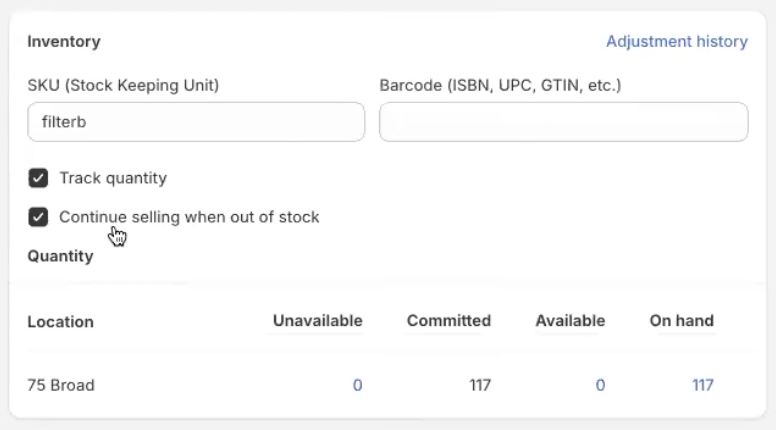Click the Inventory section heading
776x430 pixels.
pyautogui.click(x=64, y=42)
